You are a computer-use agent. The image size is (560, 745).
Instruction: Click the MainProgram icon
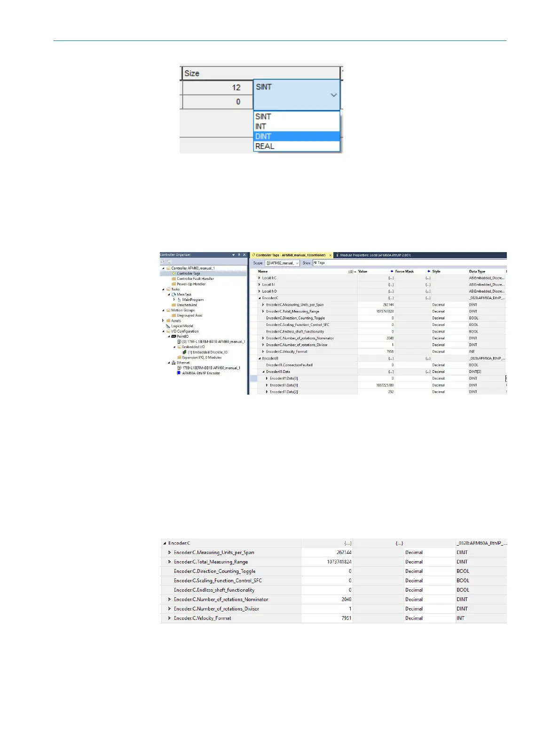coord(179,300)
